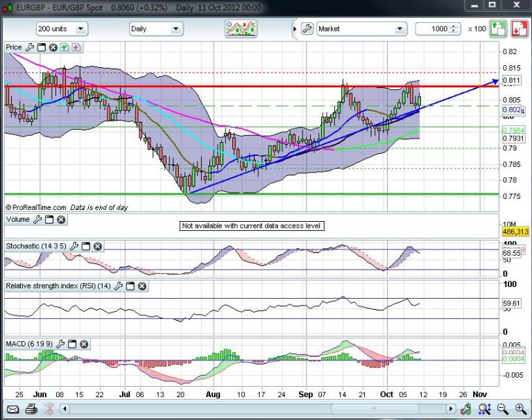
Task: Maximize the Volume panel
Action: (x=49, y=220)
